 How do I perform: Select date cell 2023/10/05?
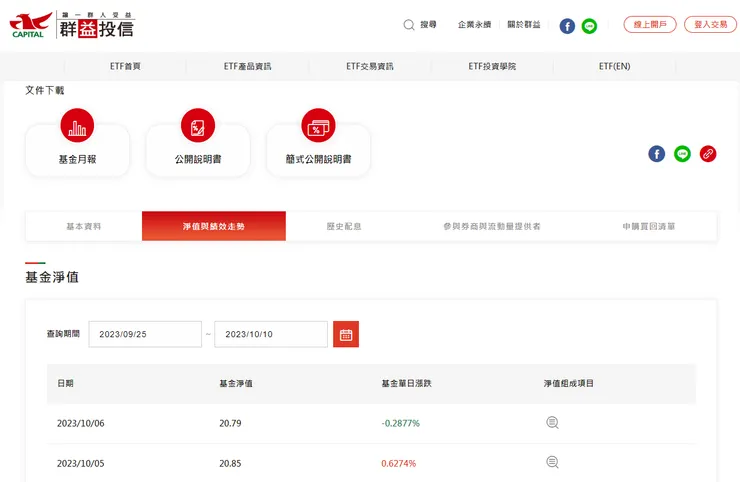click(81, 464)
